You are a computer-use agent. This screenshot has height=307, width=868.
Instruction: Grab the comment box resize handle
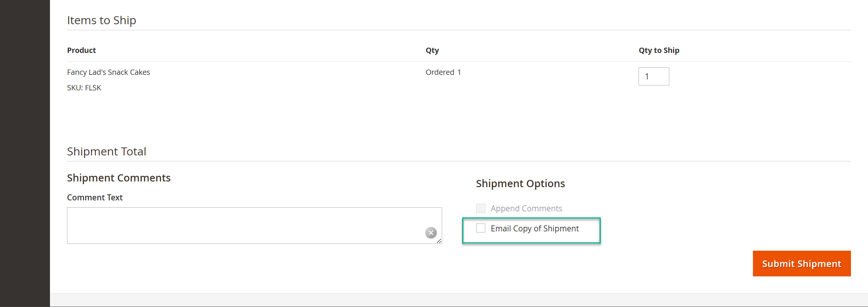pyautogui.click(x=439, y=241)
